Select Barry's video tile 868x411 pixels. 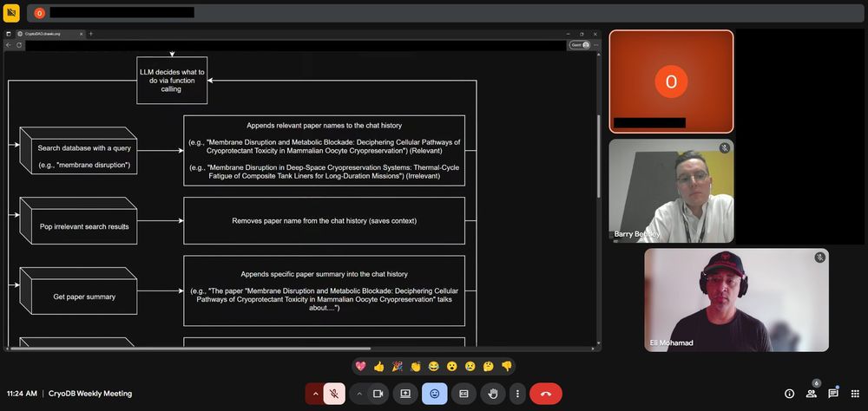coord(671,191)
